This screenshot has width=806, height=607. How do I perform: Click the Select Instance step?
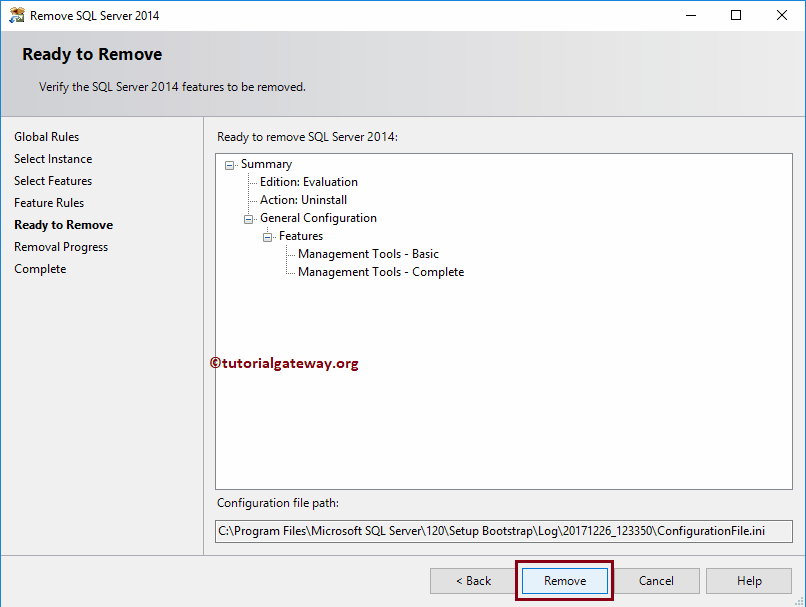point(53,159)
